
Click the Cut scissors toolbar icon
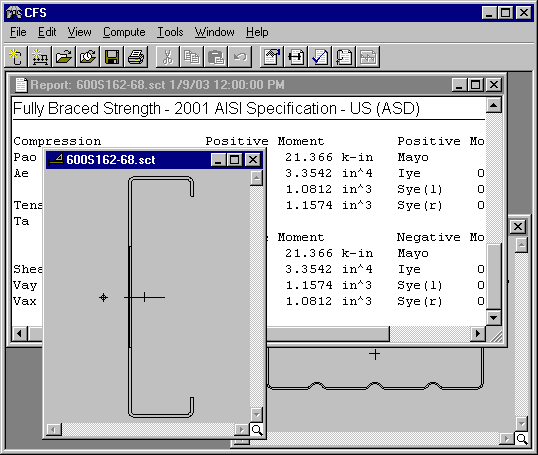[168, 57]
